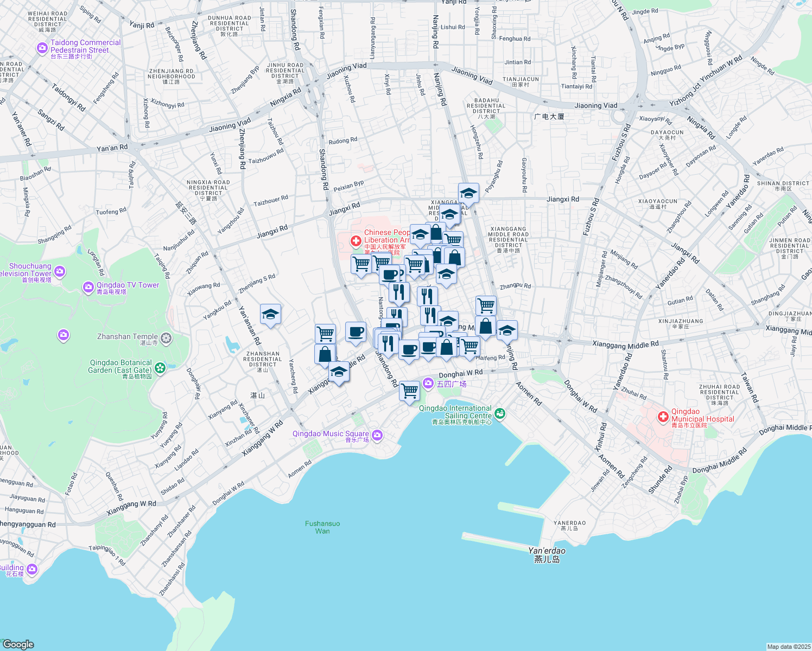The height and width of the screenshot is (651, 812).
Task: Select the shopping cart marker below Donghai W Rd
Action: pos(409,390)
